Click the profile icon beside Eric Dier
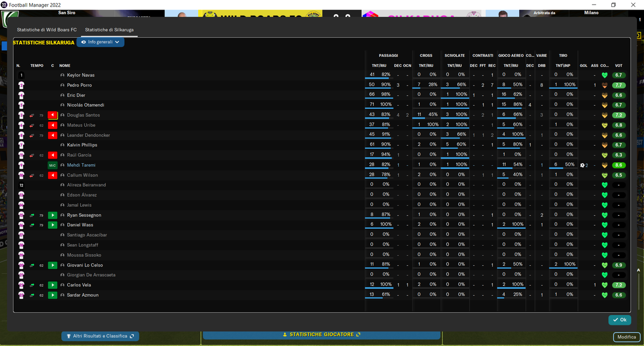644x346 pixels. tap(62, 95)
